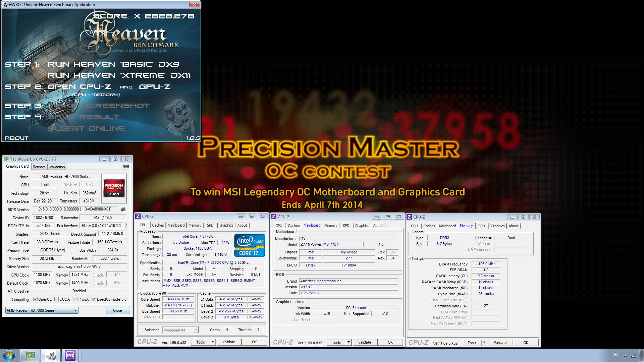
Task: Click the Mainboard CPU-Z window's title icon
Action: tap(274, 217)
